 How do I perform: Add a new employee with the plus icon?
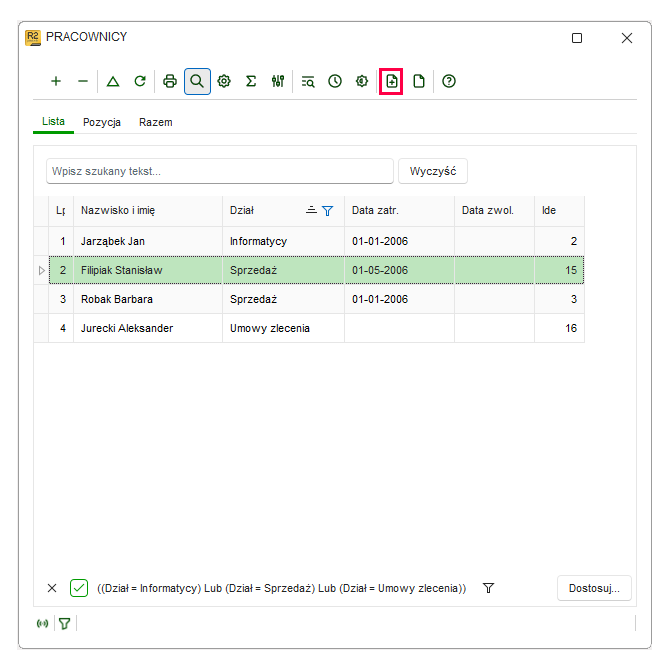pyautogui.click(x=56, y=81)
